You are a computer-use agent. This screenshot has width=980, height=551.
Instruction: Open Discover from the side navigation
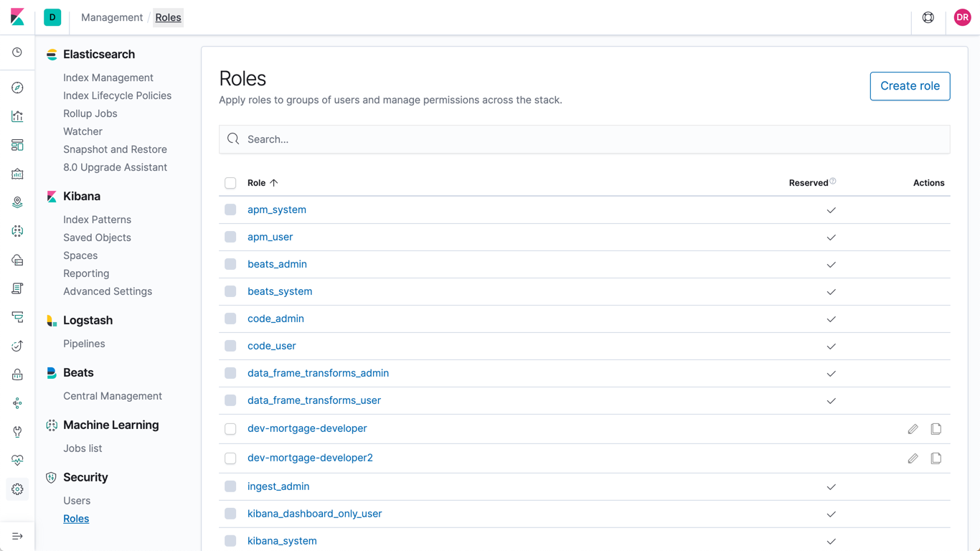coord(17,88)
